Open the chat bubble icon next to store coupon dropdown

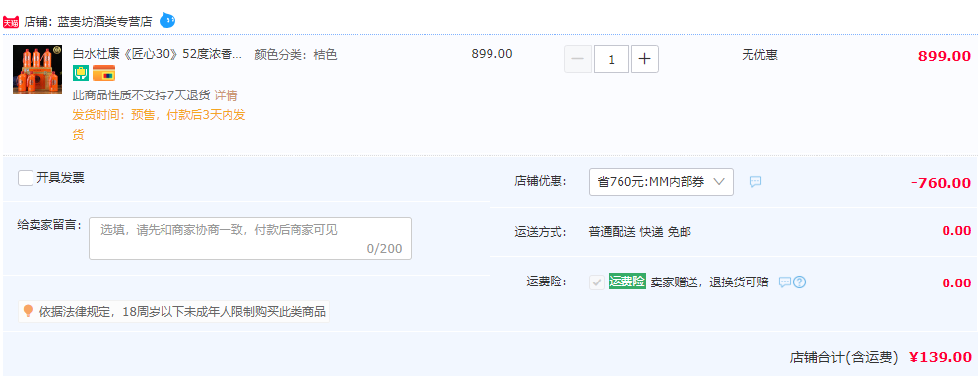click(755, 182)
